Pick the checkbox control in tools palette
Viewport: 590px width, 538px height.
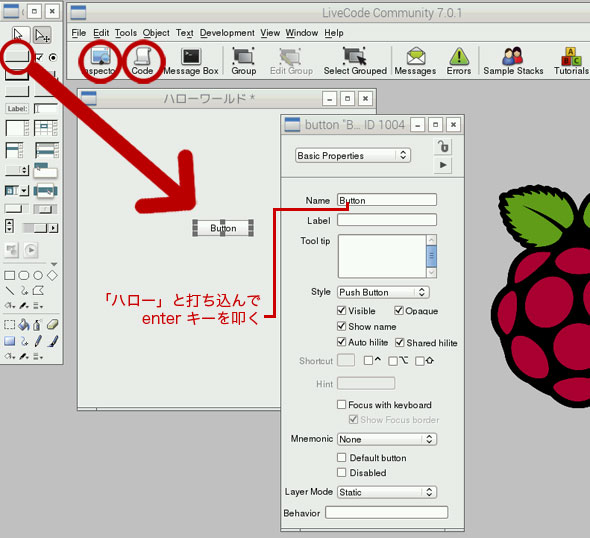[40, 57]
